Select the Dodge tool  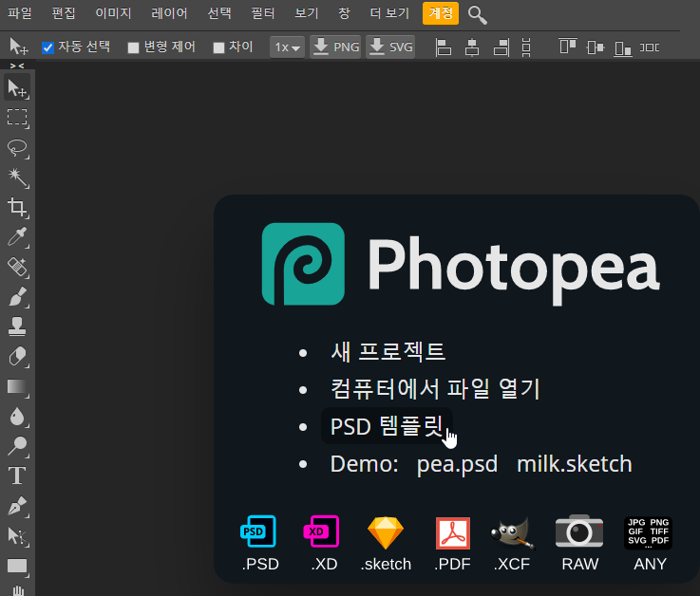pyautogui.click(x=17, y=447)
